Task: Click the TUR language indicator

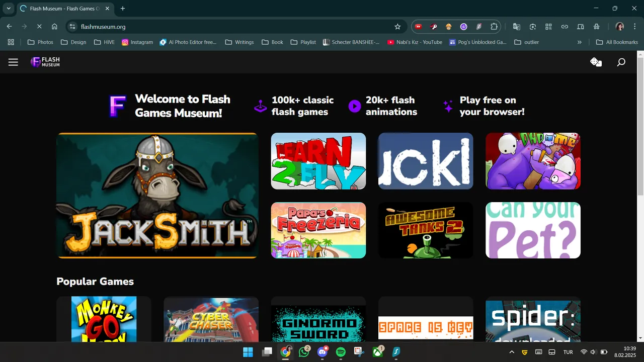Action: [568, 352]
